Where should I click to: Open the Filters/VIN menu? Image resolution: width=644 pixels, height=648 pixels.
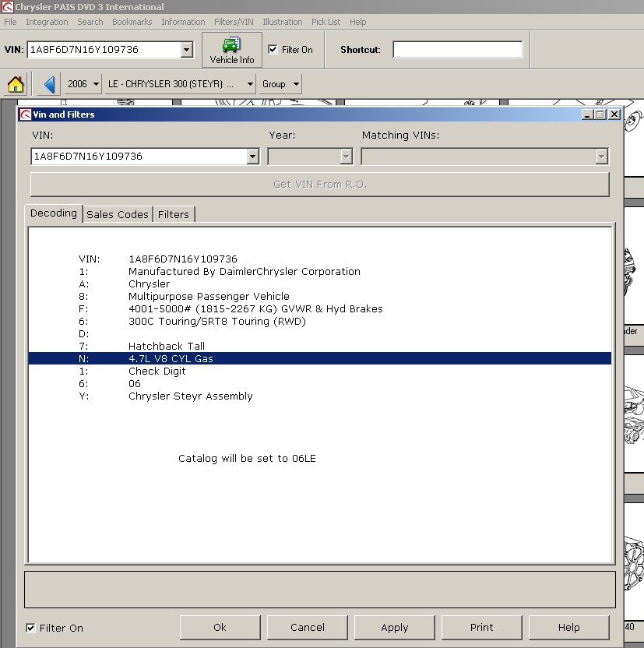(234, 22)
